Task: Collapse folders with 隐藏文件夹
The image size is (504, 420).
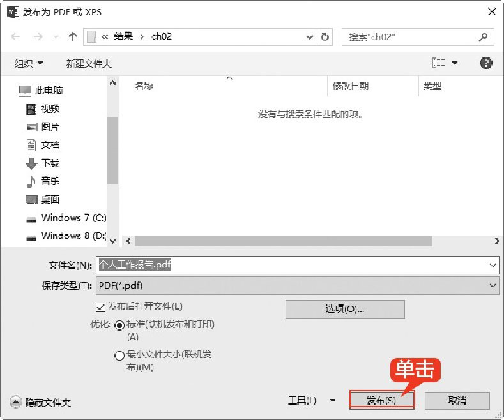Action: [40, 402]
